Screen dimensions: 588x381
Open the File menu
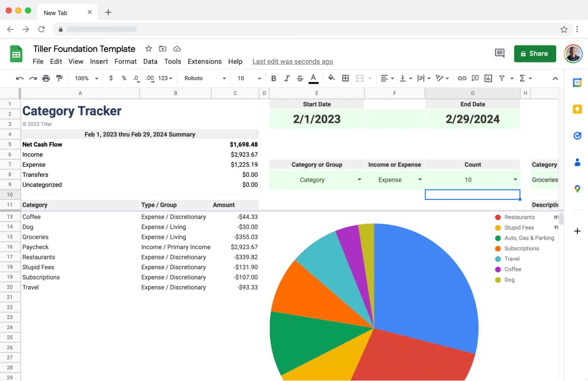click(38, 61)
